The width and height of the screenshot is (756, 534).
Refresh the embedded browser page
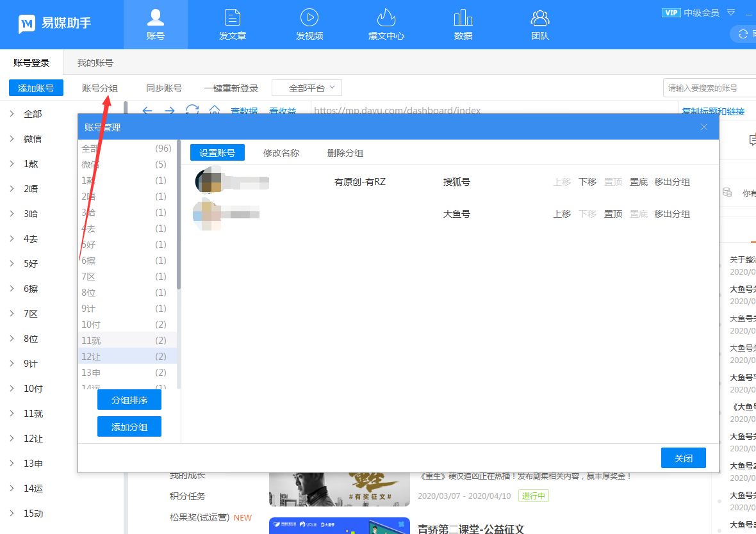click(192, 110)
